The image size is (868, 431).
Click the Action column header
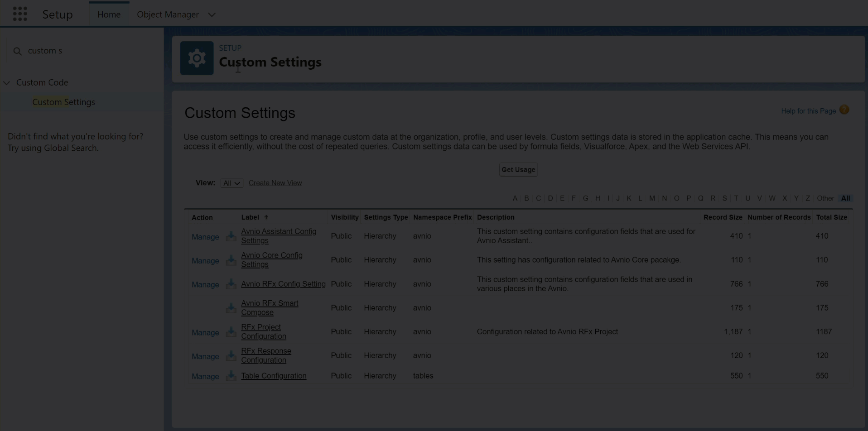202,218
